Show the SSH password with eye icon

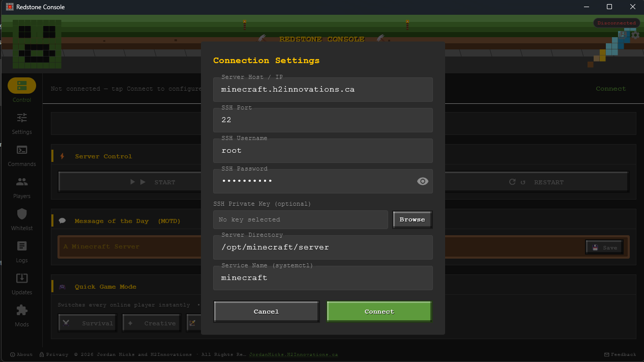422,181
